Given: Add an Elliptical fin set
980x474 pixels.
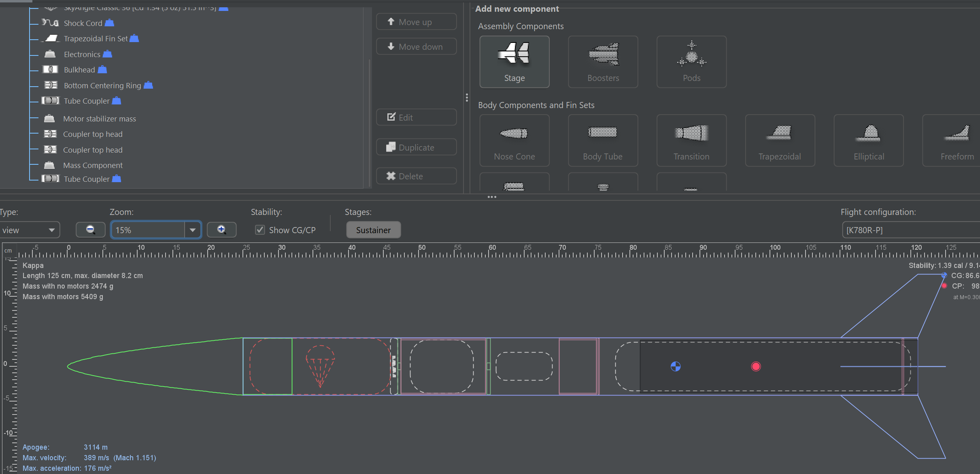Looking at the screenshot, I should [868, 140].
